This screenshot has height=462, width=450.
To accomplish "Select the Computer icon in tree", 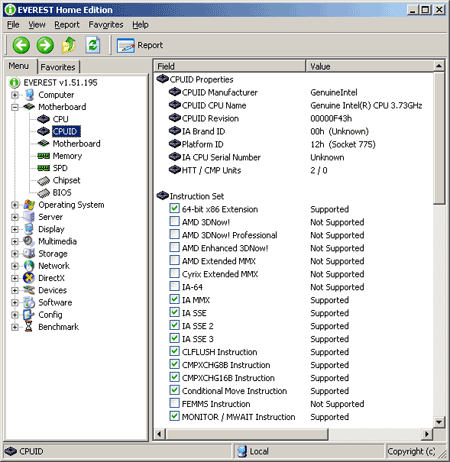I will (29, 95).
